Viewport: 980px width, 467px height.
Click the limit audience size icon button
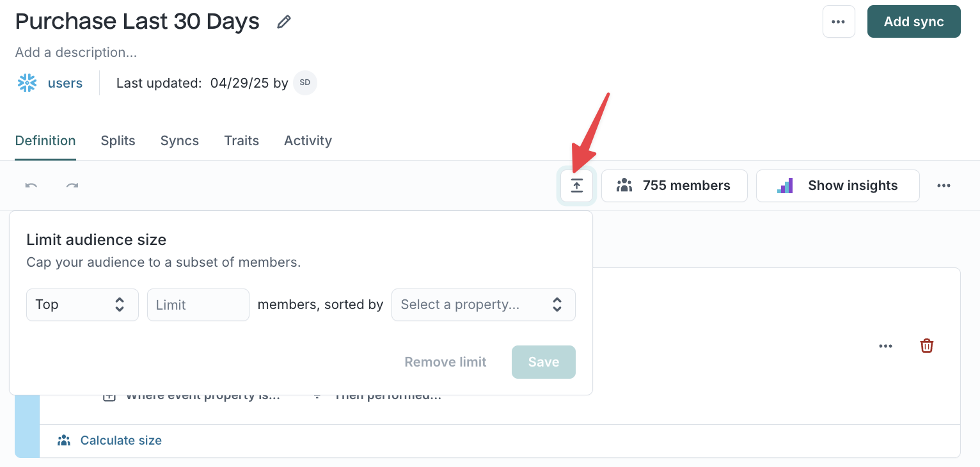tap(577, 186)
